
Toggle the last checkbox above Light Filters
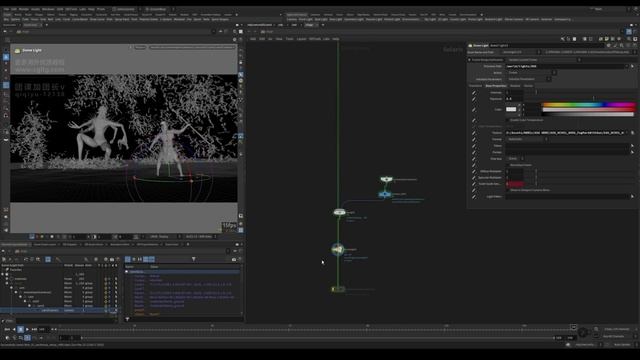pyautogui.click(x=508, y=190)
